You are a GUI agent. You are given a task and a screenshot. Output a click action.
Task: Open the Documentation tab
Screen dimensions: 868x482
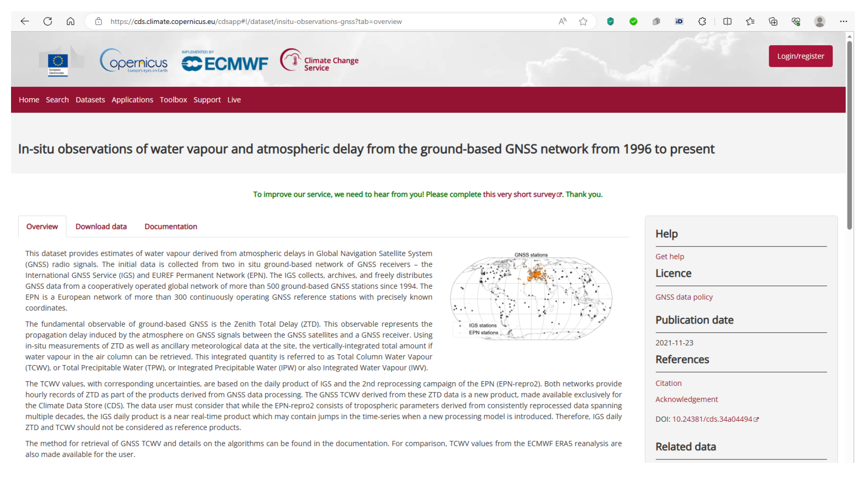(x=171, y=226)
